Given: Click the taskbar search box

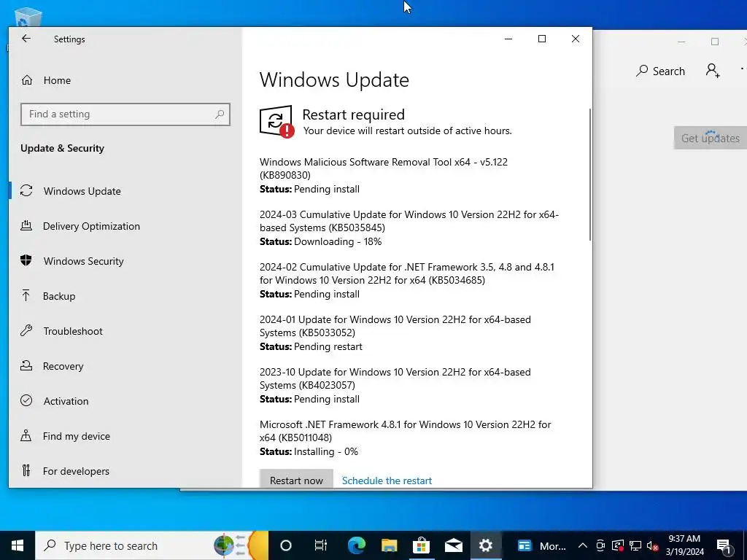Looking at the screenshot, I should click(152, 545).
